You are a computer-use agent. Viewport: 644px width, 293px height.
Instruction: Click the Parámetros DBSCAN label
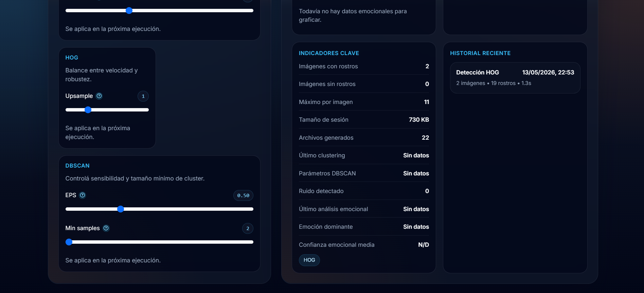point(327,173)
